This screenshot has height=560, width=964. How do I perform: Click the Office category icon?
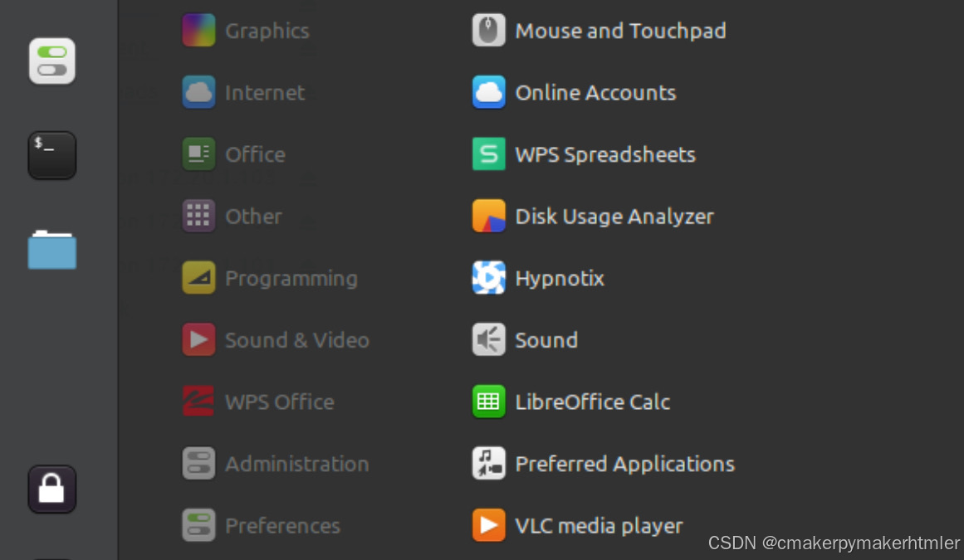tap(198, 154)
